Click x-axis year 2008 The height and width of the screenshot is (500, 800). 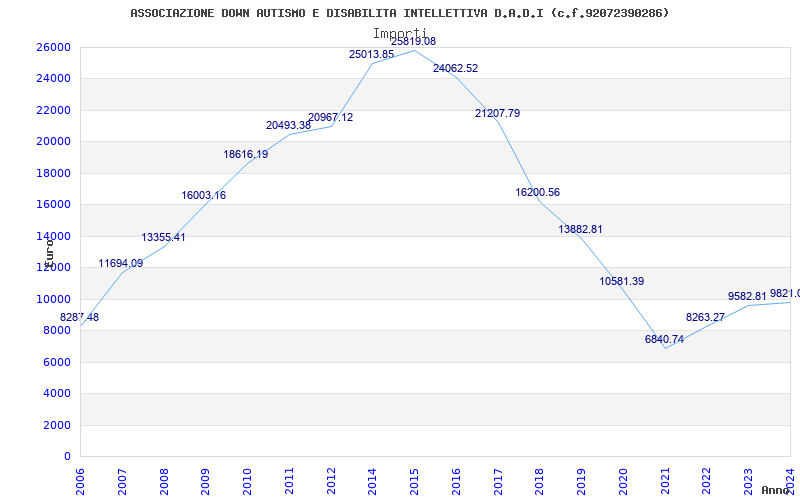[x=164, y=482]
